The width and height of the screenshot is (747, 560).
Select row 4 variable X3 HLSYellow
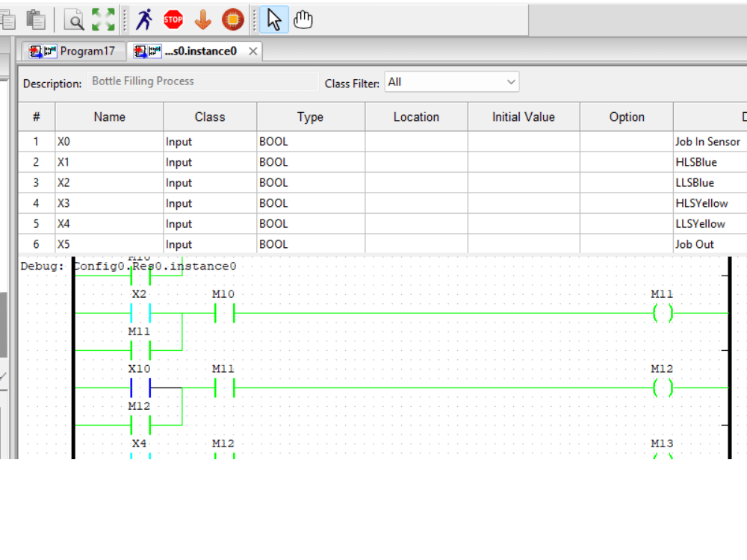109,203
